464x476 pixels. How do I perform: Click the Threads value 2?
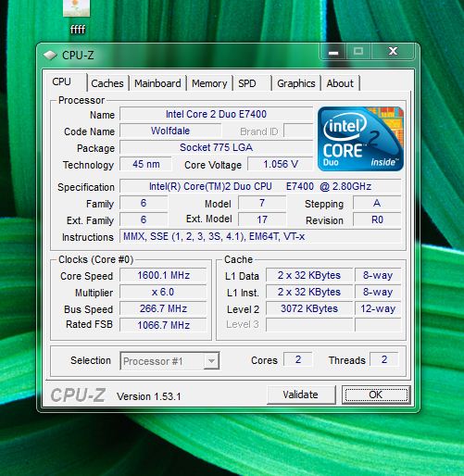click(x=384, y=359)
